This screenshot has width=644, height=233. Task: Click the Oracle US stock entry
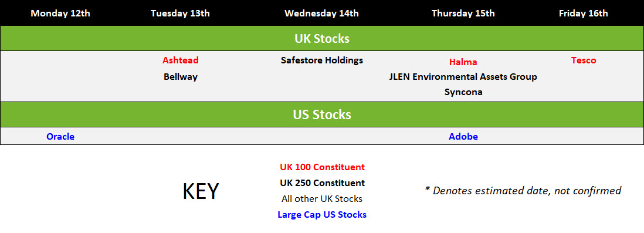pos(60,136)
